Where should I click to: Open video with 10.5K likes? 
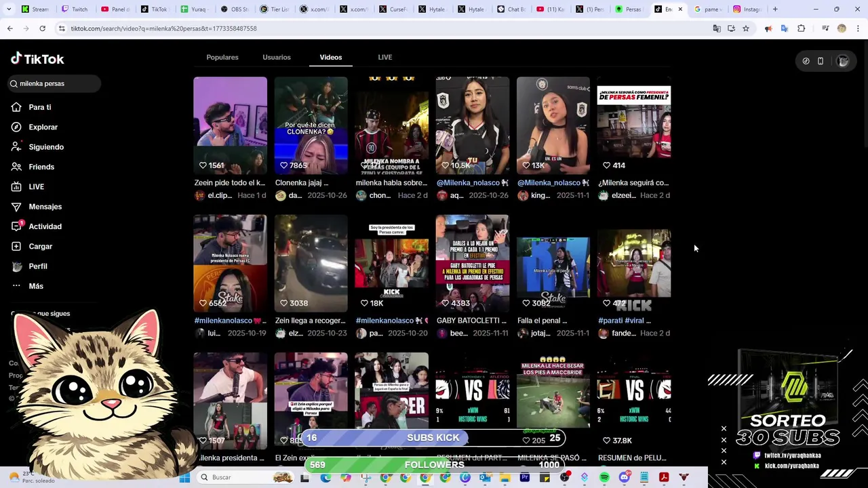click(x=472, y=125)
